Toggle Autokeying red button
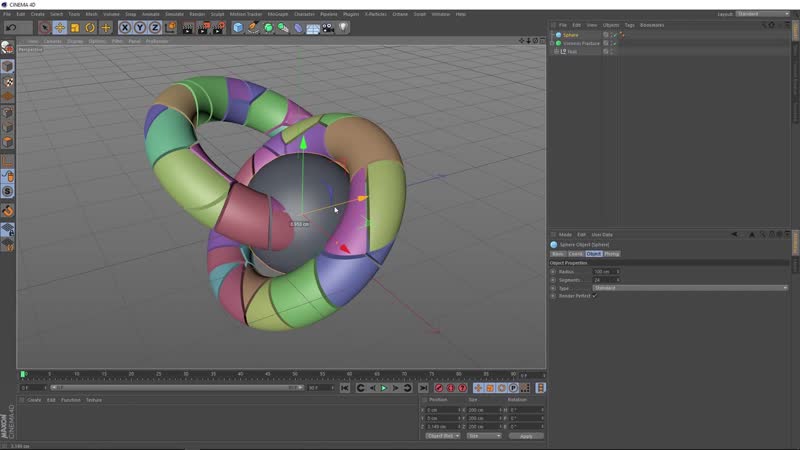 click(x=451, y=388)
